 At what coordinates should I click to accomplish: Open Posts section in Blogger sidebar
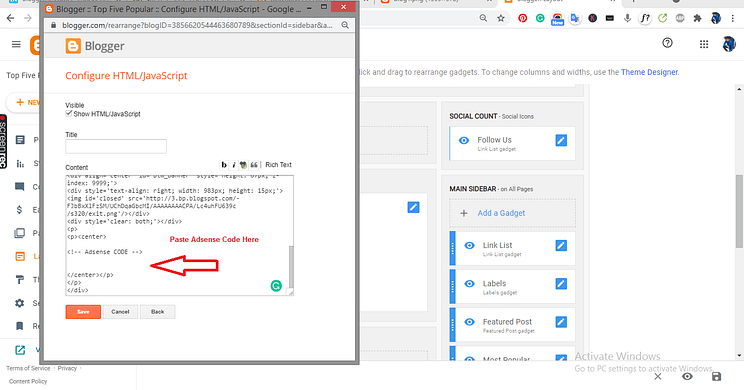(20, 139)
